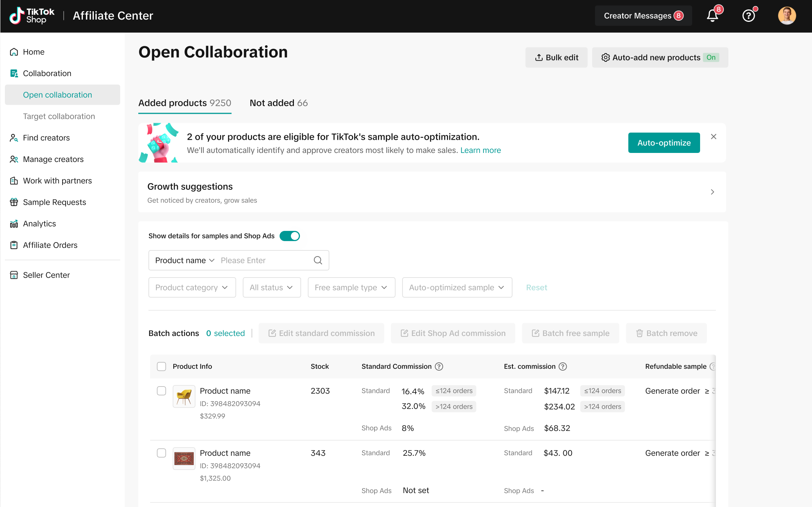This screenshot has height=507, width=812.
Task: Click Standard Commission info icon
Action: 439,367
